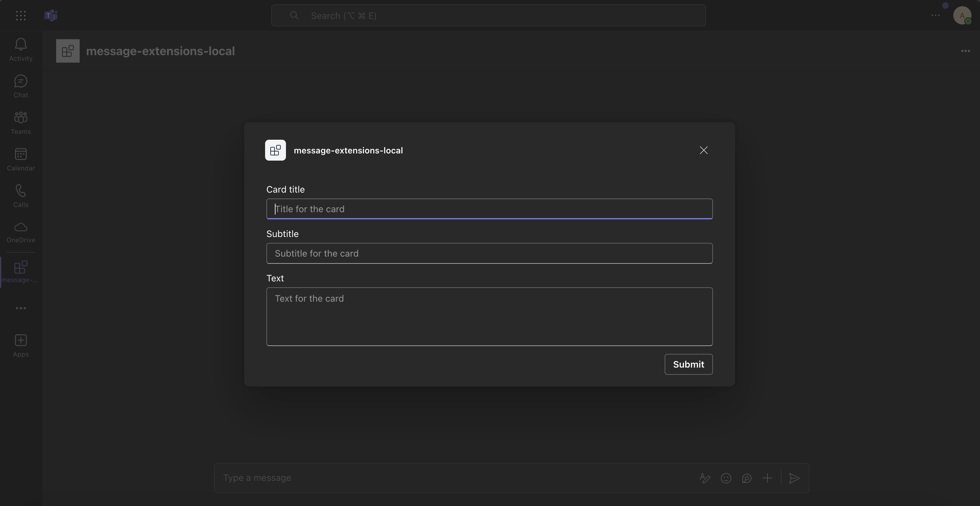The width and height of the screenshot is (980, 506).
Task: Open the Teams section
Action: point(21,122)
